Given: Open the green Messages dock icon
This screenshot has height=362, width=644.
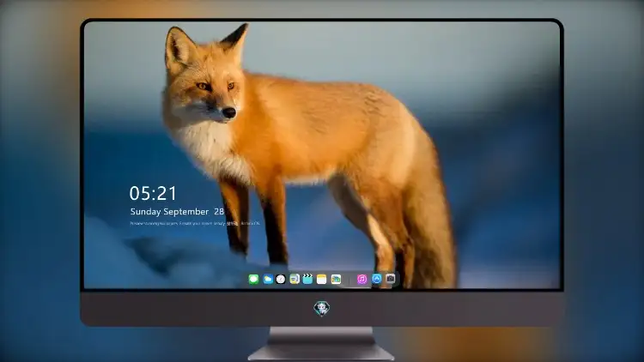Looking at the screenshot, I should point(253,280).
